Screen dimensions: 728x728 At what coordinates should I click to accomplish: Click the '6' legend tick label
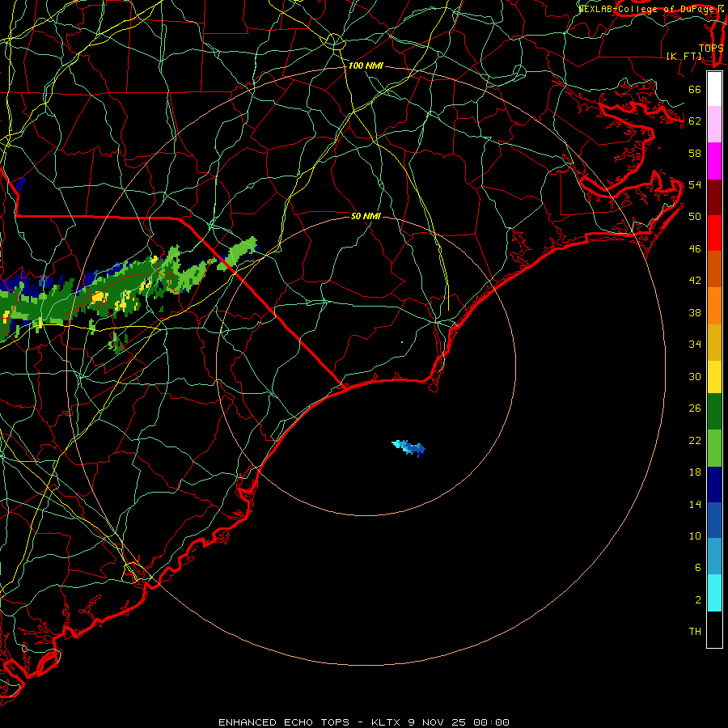[x=697, y=568]
